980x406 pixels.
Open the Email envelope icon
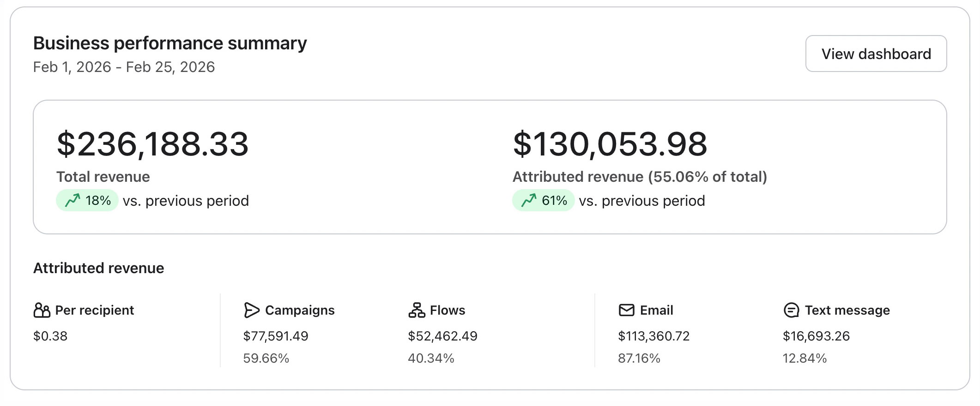tap(626, 310)
